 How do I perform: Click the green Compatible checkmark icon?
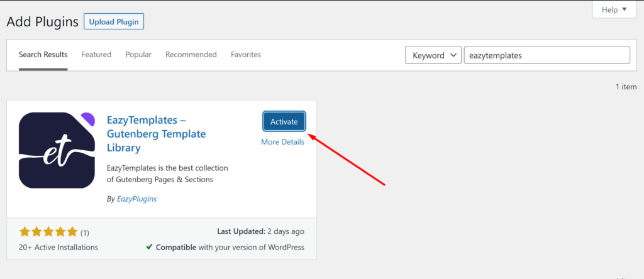click(150, 247)
